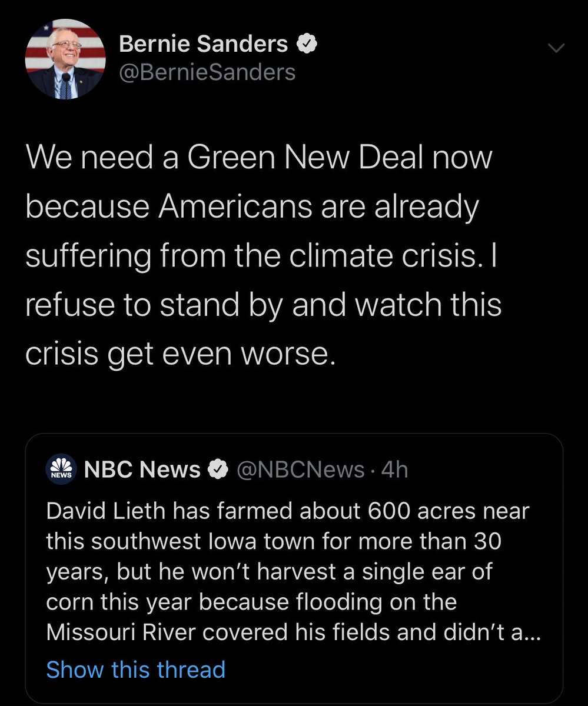Click the 4h timestamp on the quoted tweet
The image size is (588, 706).
[x=395, y=469]
